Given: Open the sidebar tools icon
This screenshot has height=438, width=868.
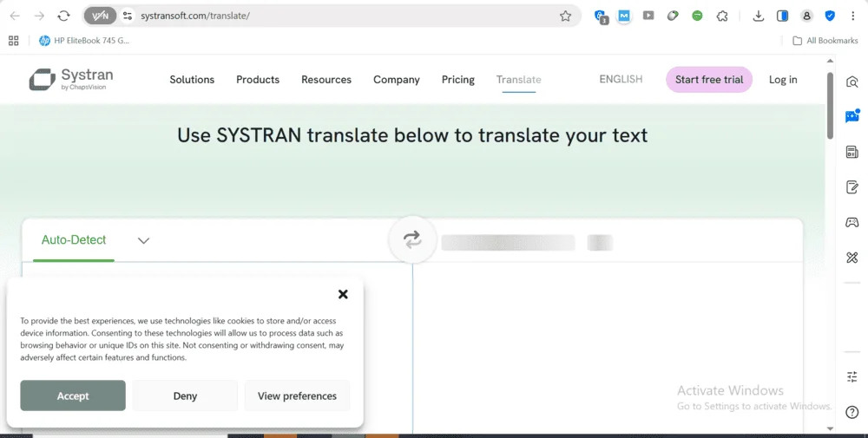Looking at the screenshot, I should (x=852, y=257).
